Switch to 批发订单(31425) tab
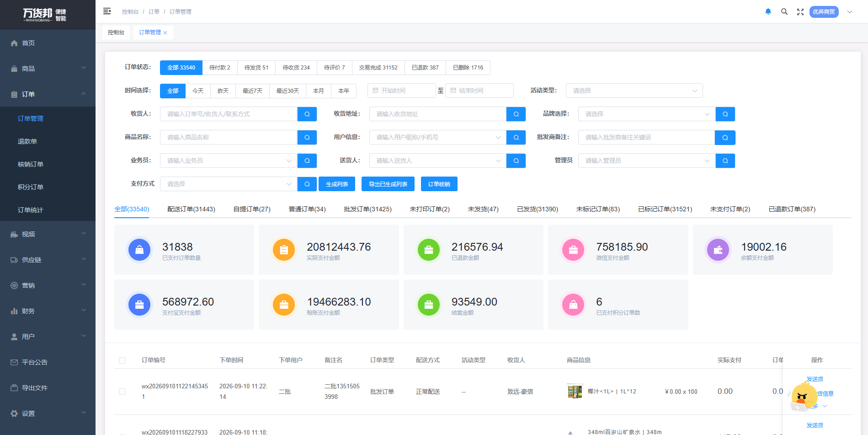 pos(367,209)
